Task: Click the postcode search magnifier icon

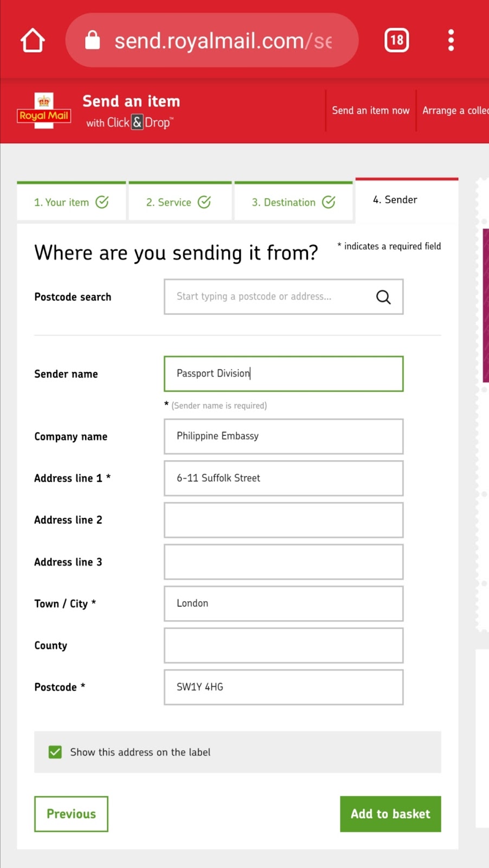Action: click(383, 297)
